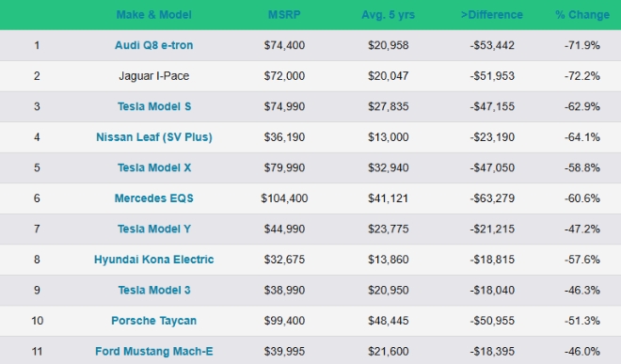Image resolution: width=621 pixels, height=364 pixels.
Task: Click the >Difference column header
Action: 492,15
